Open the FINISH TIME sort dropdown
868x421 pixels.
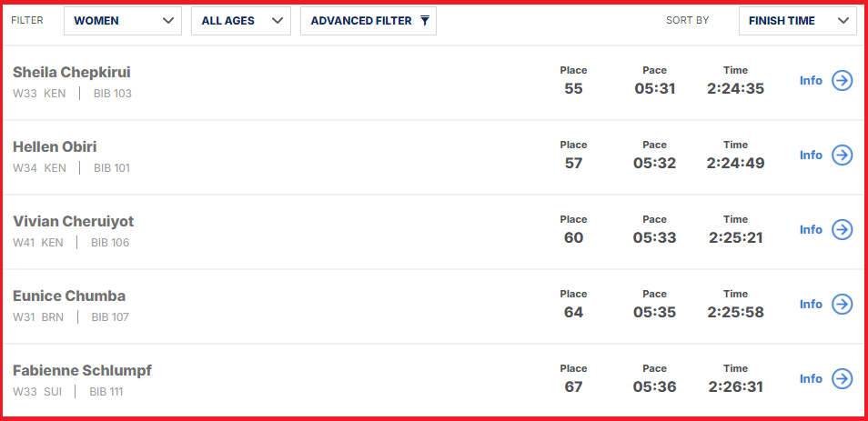point(798,21)
